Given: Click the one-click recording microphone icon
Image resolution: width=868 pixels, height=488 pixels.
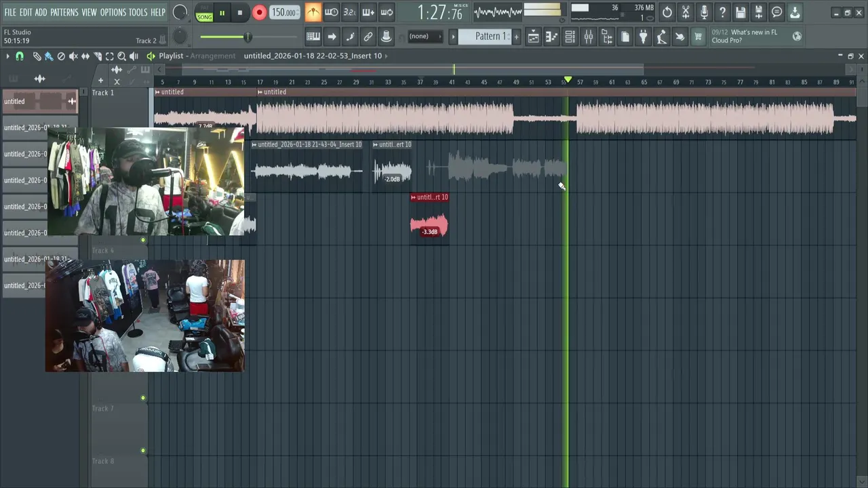Looking at the screenshot, I should tap(704, 12).
